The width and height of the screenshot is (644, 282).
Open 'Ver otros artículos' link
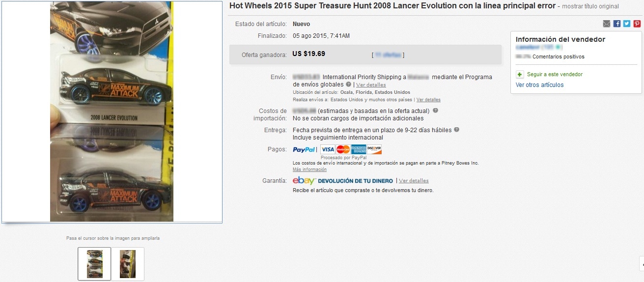click(540, 85)
